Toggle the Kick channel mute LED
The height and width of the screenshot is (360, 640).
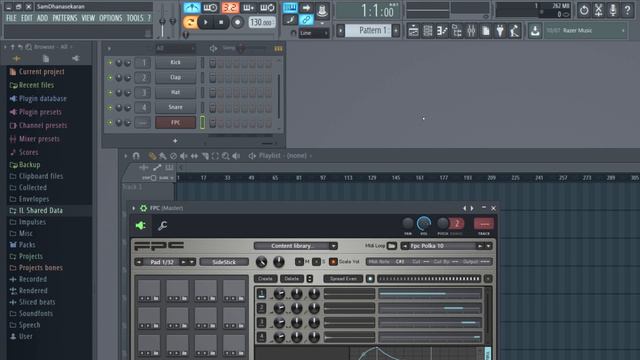pos(109,63)
